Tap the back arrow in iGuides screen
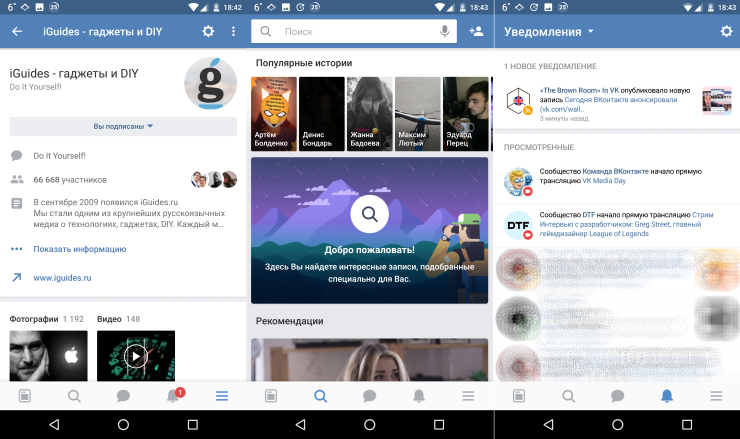Viewport: 740px width, 439px height. pyautogui.click(x=17, y=31)
